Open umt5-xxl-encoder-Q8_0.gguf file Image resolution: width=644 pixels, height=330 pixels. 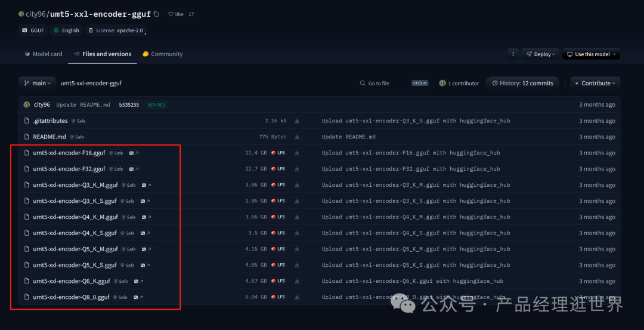point(71,297)
